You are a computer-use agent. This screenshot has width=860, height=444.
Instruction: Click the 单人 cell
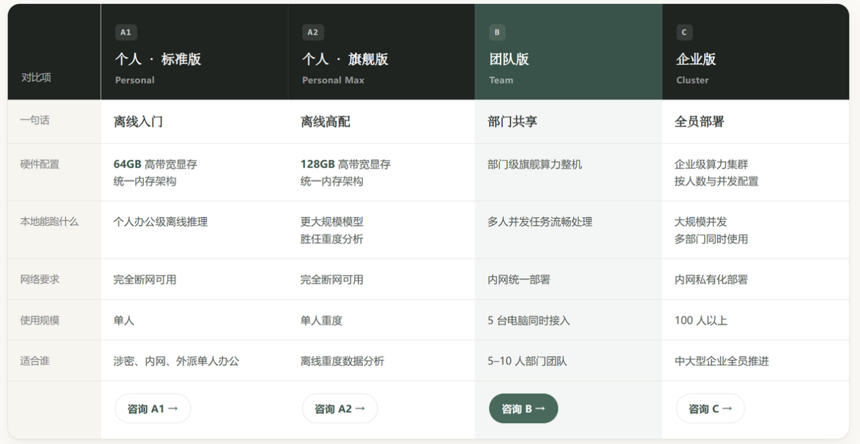[124, 321]
